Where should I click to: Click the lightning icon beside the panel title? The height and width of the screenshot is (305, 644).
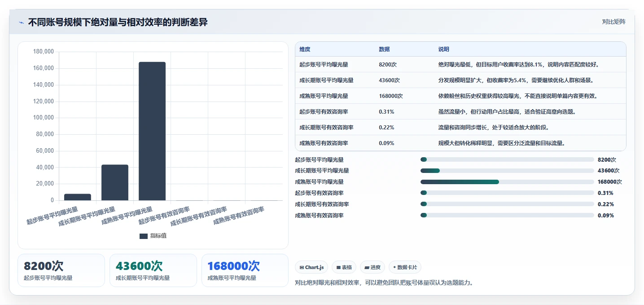pos(22,22)
